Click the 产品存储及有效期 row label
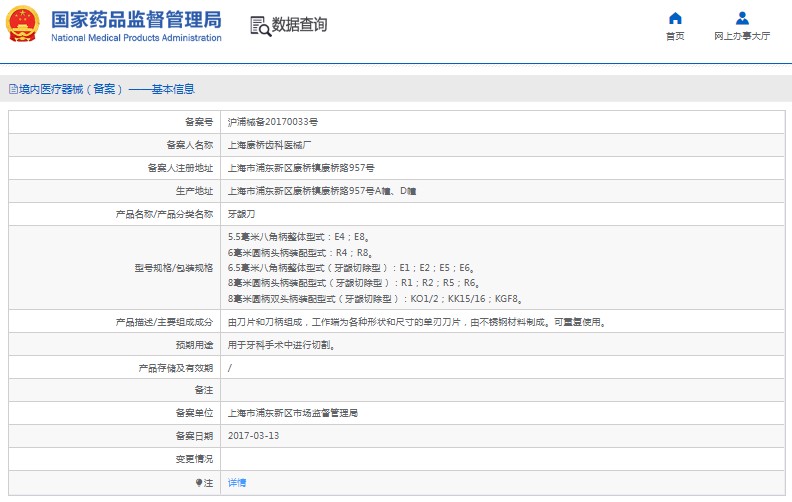 point(176,368)
